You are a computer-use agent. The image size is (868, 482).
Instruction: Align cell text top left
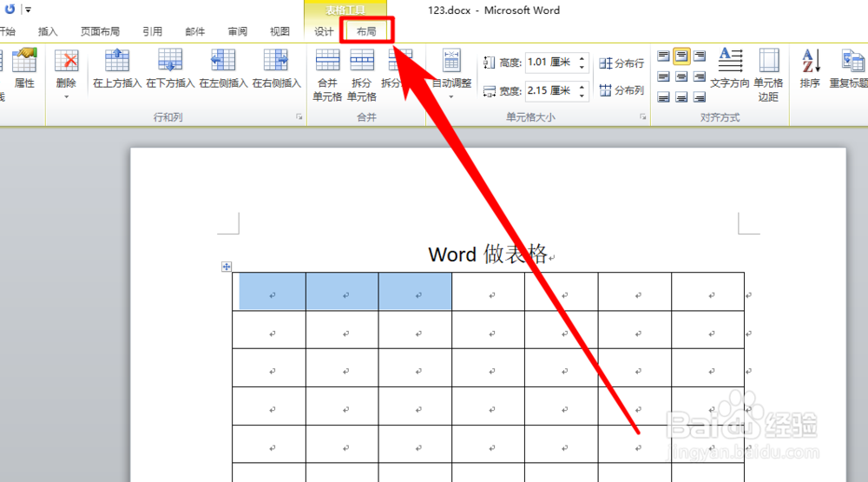(x=664, y=56)
